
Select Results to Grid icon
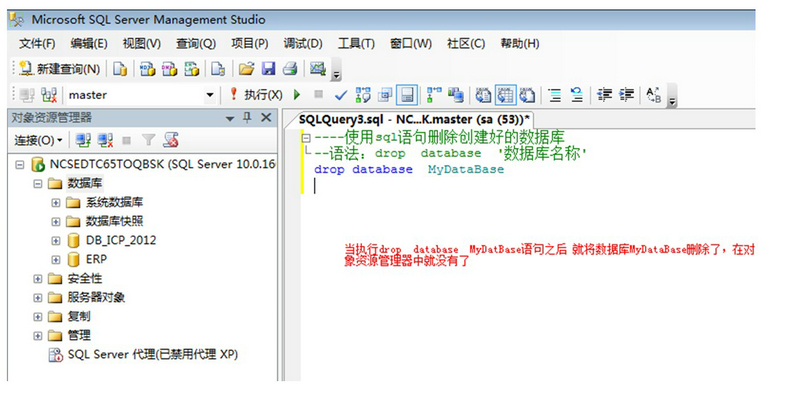click(505, 95)
